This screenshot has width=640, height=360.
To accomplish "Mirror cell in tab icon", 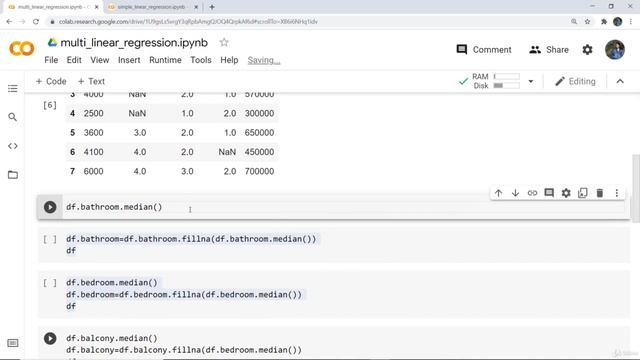I will coord(583,193).
